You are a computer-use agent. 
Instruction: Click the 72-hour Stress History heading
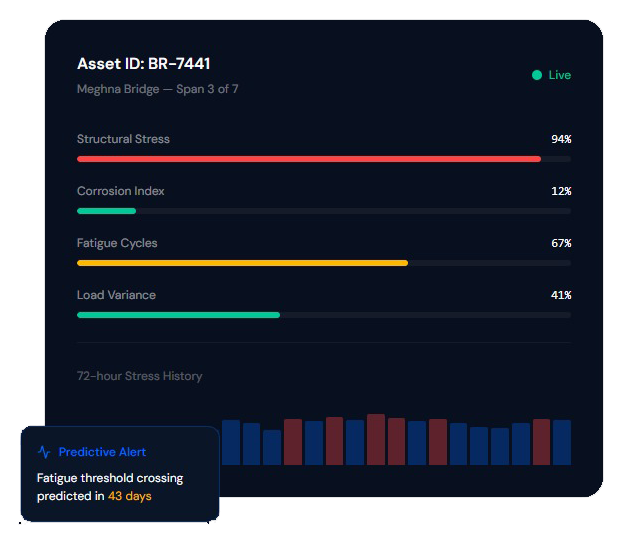tap(139, 376)
